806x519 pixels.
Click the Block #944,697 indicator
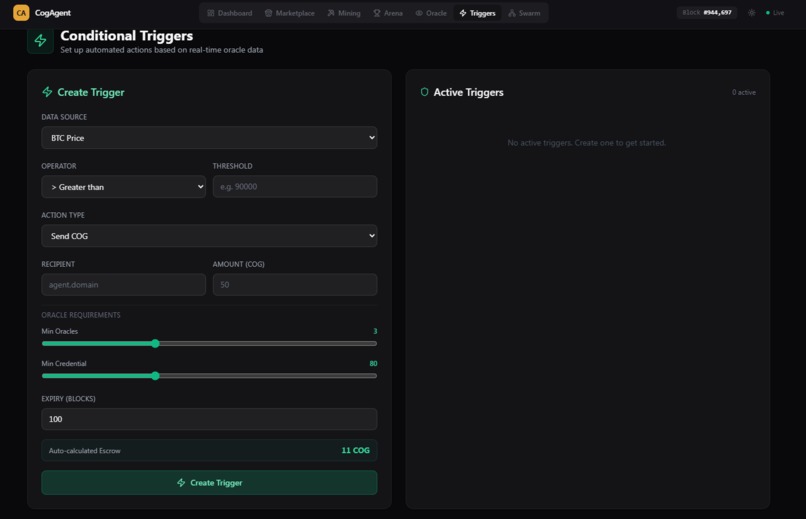pos(707,12)
